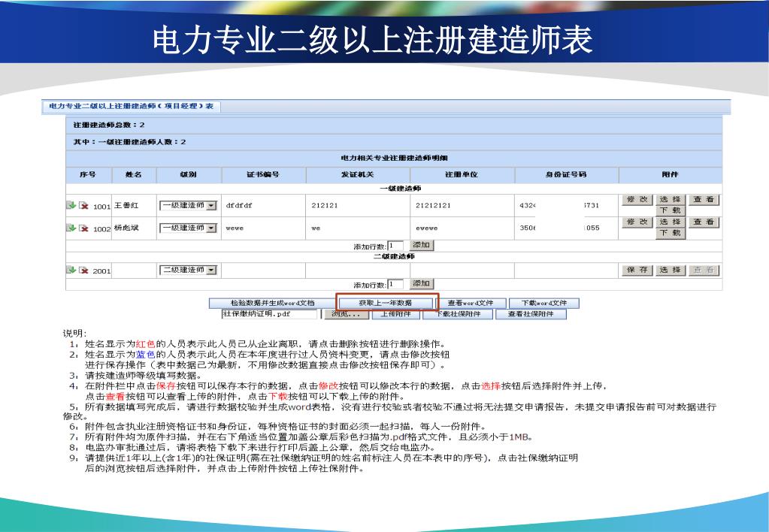Open the 级别 dropdown for row 1001
Image resolution: width=769 pixels, height=532 pixels.
[x=210, y=205]
